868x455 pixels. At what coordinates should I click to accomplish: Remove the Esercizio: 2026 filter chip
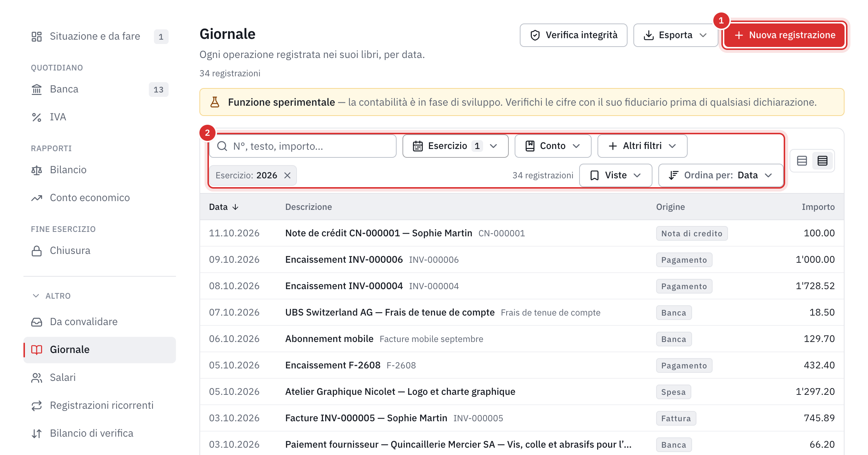(x=287, y=175)
